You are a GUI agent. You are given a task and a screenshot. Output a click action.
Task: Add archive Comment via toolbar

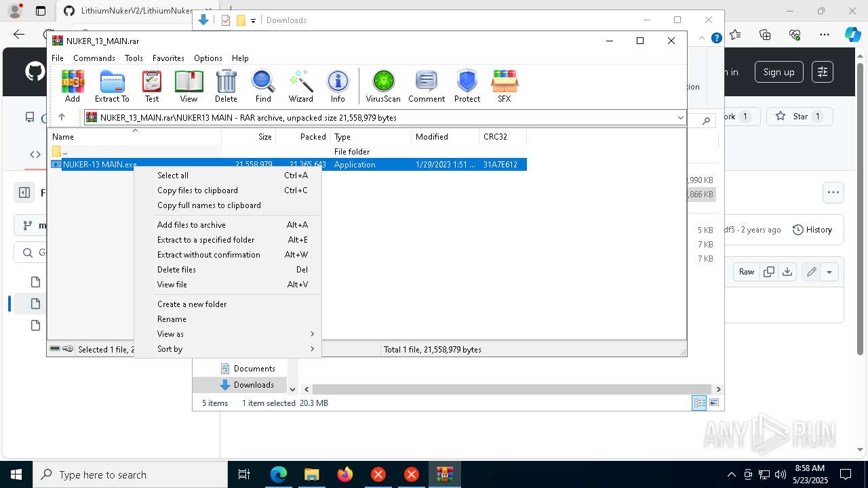[427, 86]
